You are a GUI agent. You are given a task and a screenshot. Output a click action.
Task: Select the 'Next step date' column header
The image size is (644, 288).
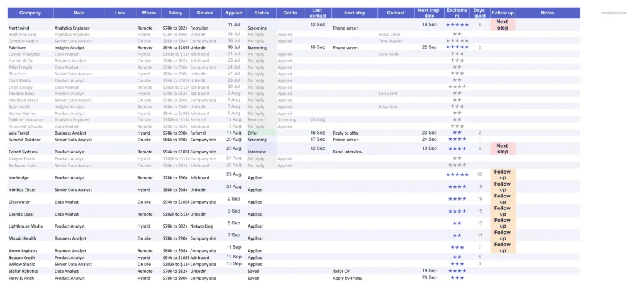pyautogui.click(x=429, y=13)
